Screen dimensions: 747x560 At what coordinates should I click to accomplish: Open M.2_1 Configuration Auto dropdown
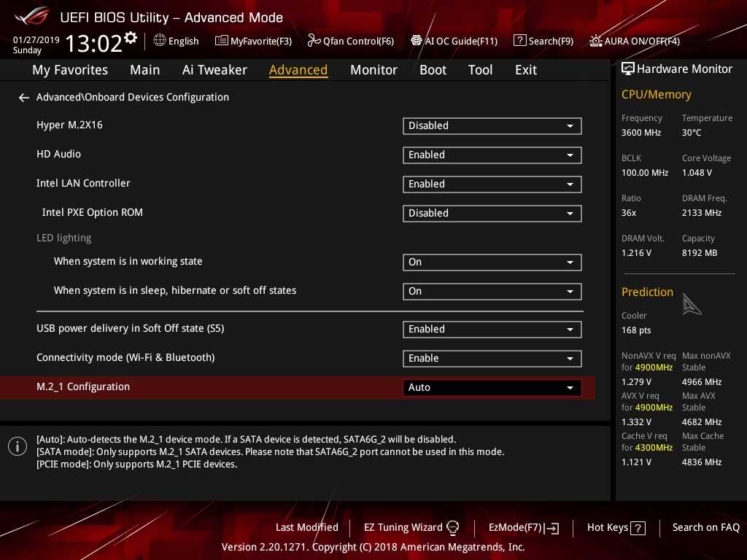tap(492, 387)
